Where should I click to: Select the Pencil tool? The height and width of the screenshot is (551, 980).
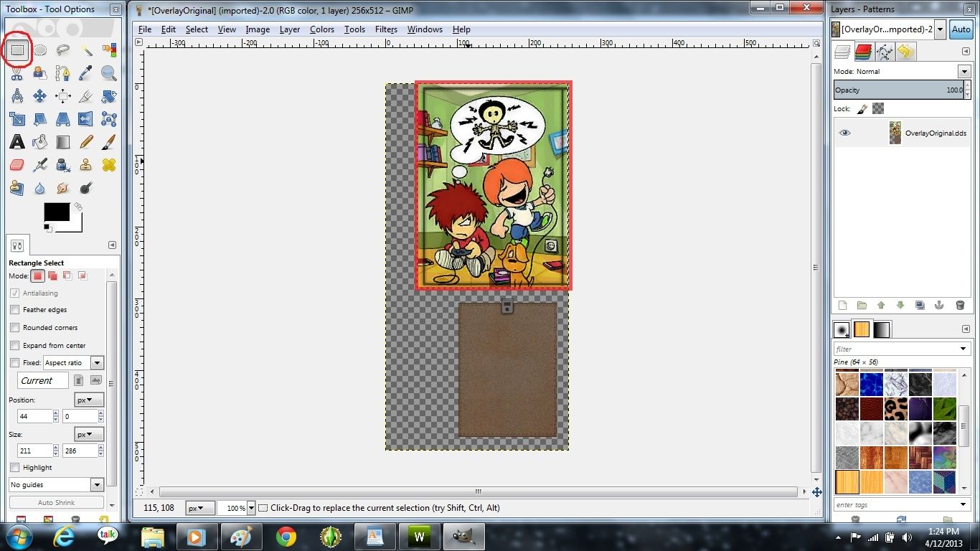click(86, 142)
